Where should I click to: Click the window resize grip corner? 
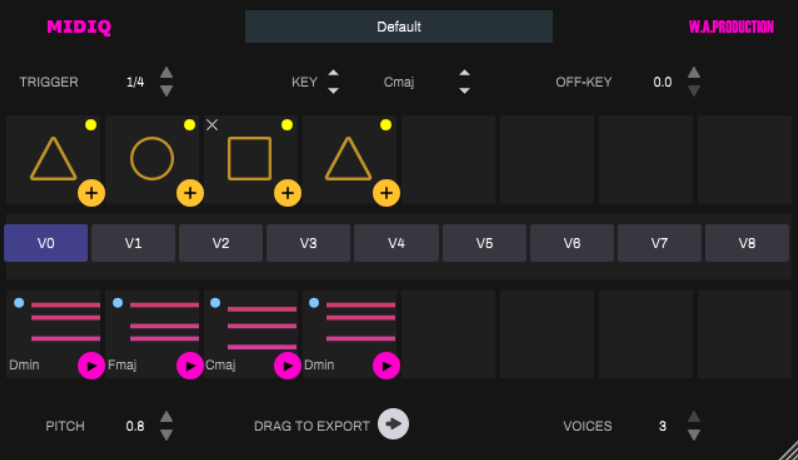tap(789, 451)
